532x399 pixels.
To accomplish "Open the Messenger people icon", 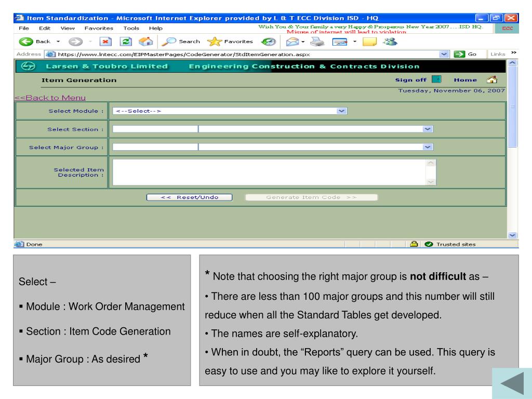I will point(390,42).
